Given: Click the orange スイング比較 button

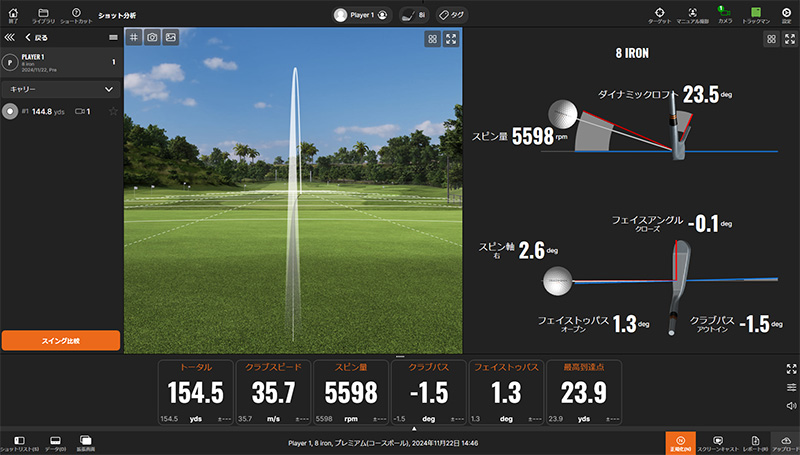Looking at the screenshot, I should [61, 340].
